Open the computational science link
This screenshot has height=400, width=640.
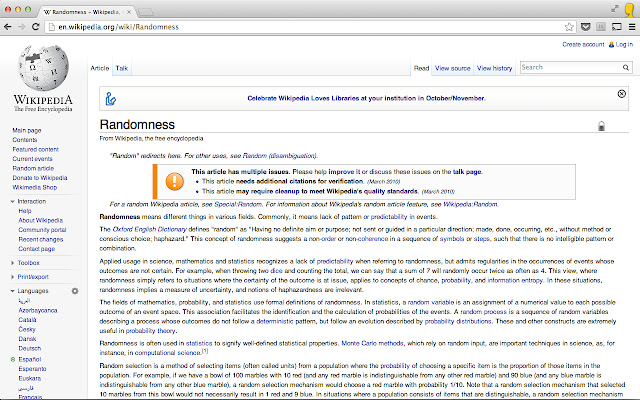coord(167,353)
